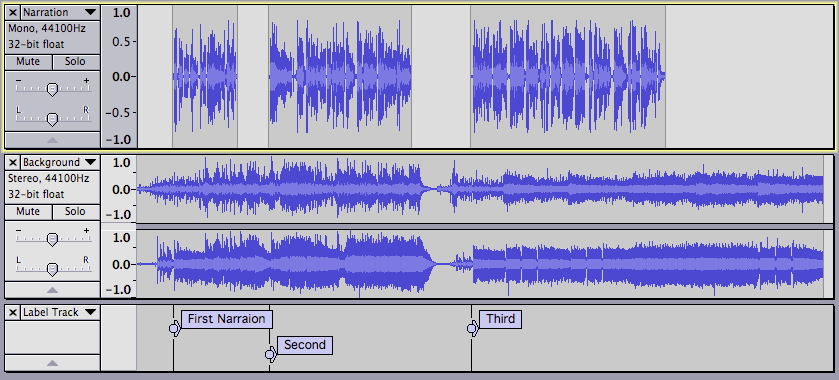This screenshot has width=839, height=380.
Task: Click the Background right channel vertical scale
Action: pos(119,264)
